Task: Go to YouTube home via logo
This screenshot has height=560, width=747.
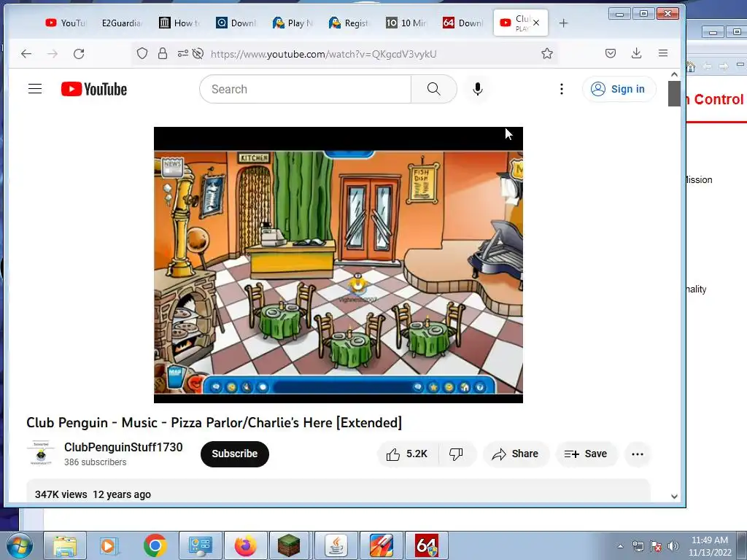Action: pos(94,89)
